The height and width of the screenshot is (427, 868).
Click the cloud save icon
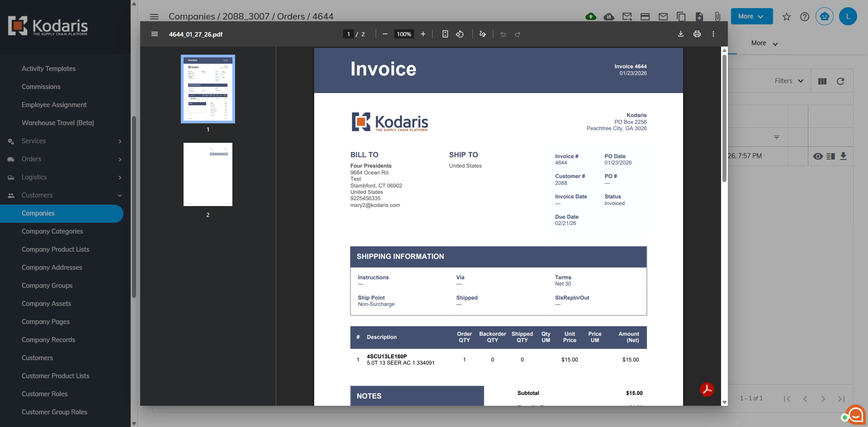coord(609,17)
